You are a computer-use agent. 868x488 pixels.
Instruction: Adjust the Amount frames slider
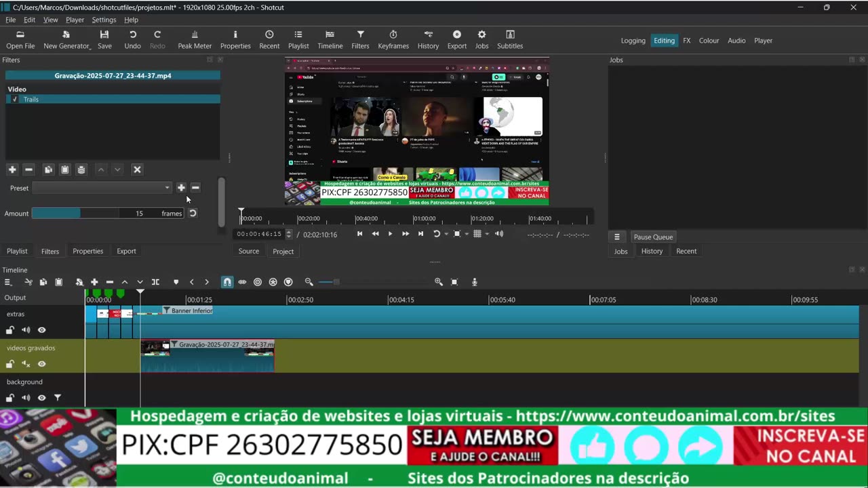pos(107,213)
